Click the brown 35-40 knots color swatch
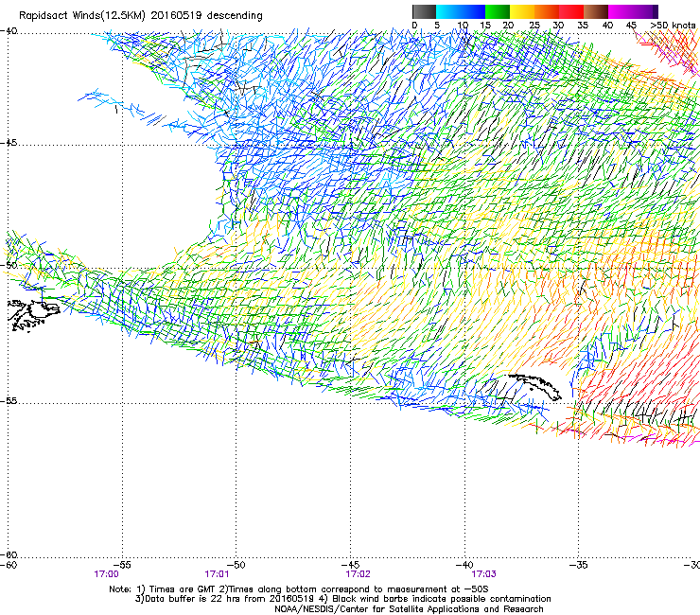This screenshot has width=700, height=615. coord(596,11)
